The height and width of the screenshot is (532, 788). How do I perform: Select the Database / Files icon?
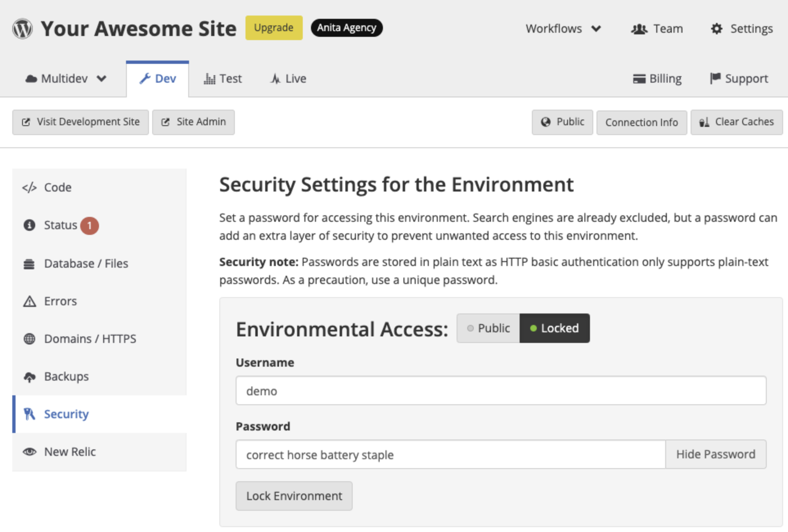(x=29, y=264)
